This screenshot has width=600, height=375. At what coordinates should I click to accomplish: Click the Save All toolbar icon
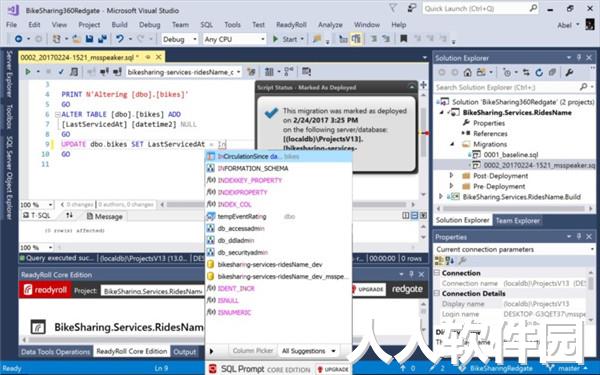[x=102, y=39]
